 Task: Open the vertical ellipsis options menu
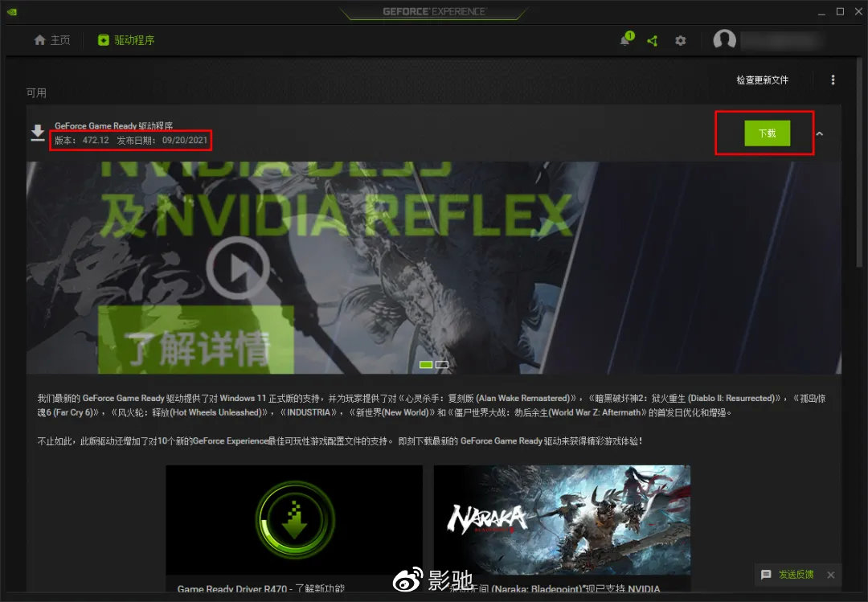[833, 80]
